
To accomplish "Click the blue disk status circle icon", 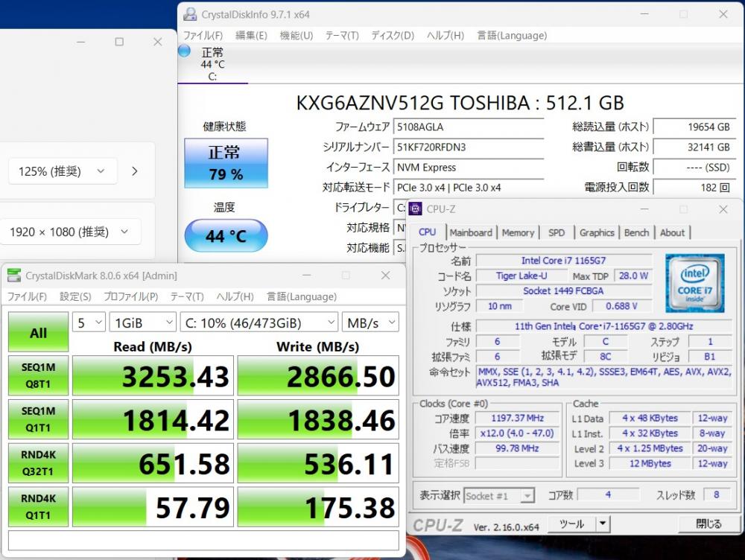I will pyautogui.click(x=184, y=51).
